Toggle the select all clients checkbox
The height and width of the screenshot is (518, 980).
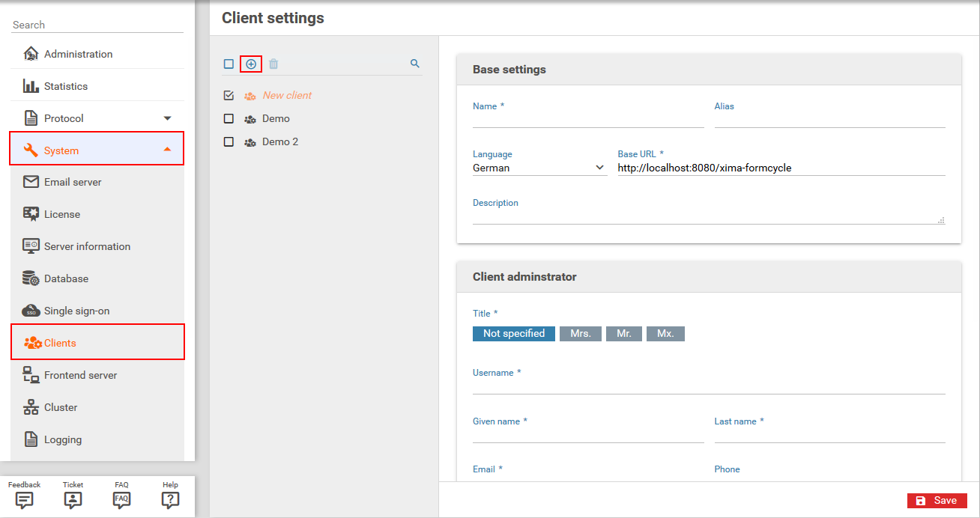click(x=229, y=64)
